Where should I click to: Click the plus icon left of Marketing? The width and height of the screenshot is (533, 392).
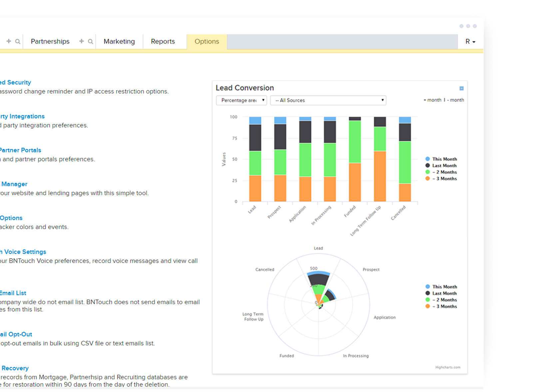[x=81, y=41]
